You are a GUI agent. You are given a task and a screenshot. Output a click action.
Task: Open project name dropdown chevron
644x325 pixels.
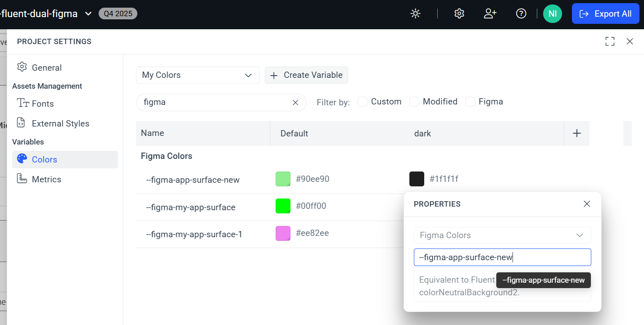[x=88, y=14]
